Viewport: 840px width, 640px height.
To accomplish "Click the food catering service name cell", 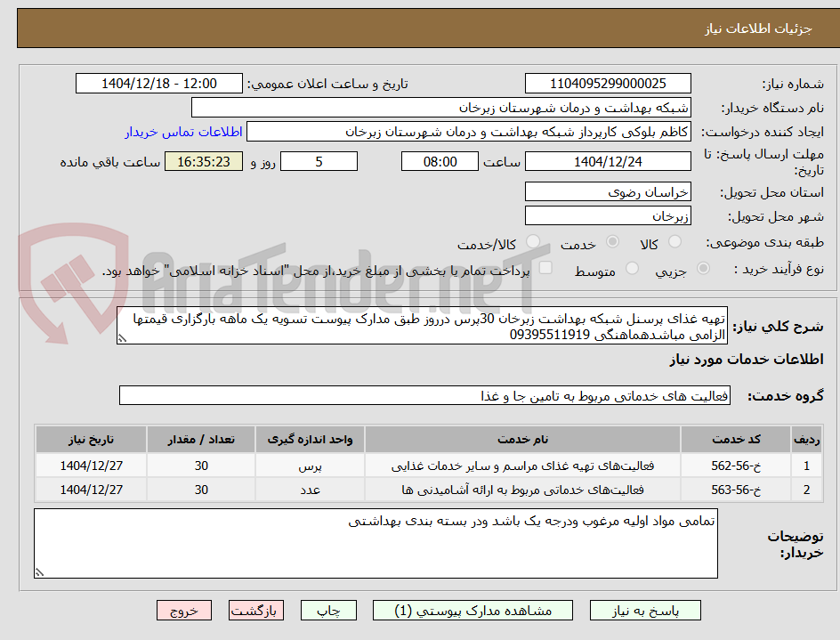I will (523, 466).
